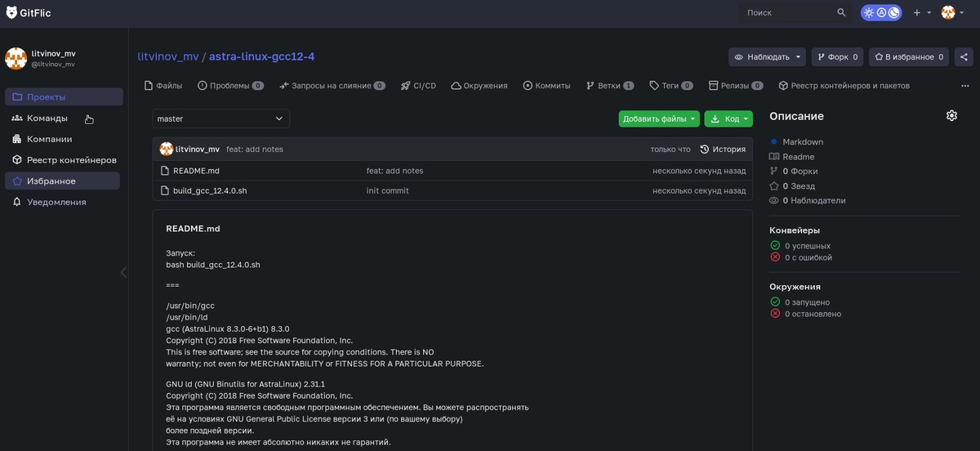Open the Код download dropdown button
This screenshot has width=980, height=451.
coord(728,118)
